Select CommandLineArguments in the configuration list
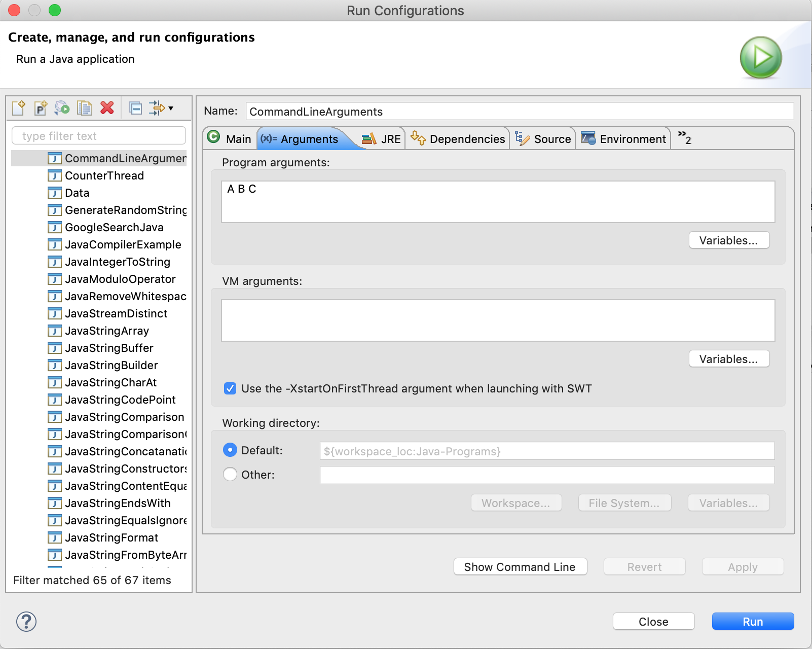Viewport: 812px width, 649px height. coord(117,158)
